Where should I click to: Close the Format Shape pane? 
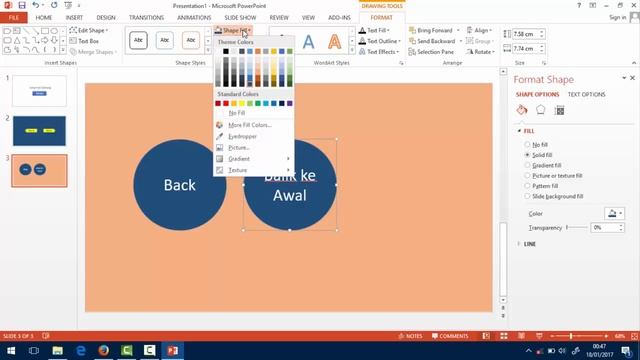coord(632,78)
